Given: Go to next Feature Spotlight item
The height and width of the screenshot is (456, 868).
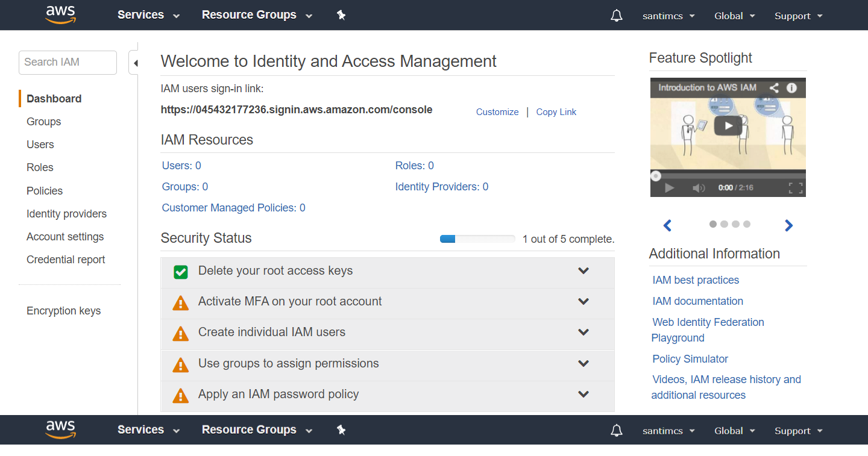Looking at the screenshot, I should tap(789, 225).
